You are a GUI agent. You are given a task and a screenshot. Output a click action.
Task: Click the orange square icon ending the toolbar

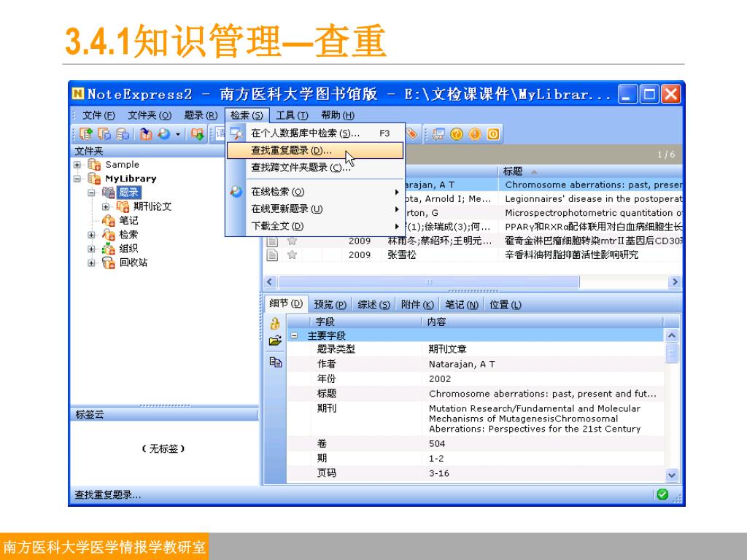493,134
